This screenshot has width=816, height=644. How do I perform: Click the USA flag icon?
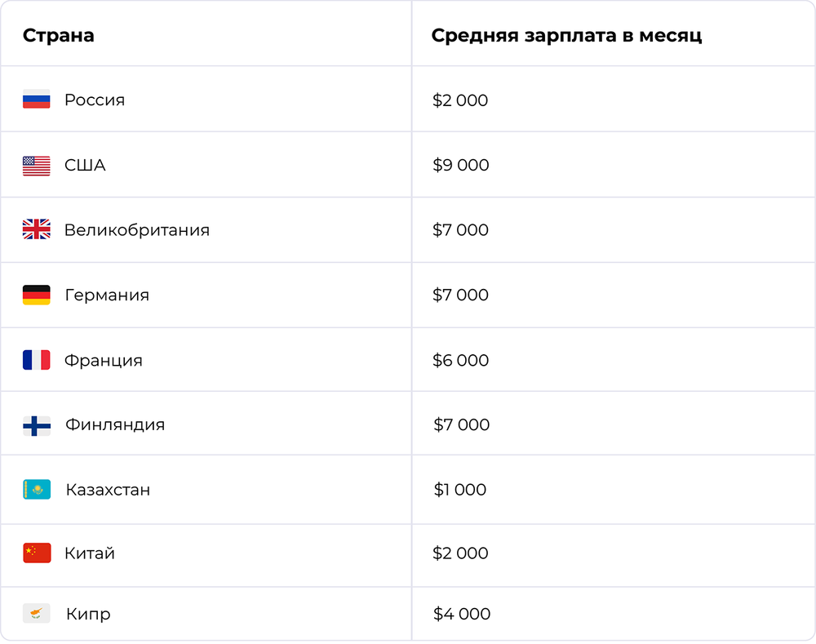[x=37, y=166]
